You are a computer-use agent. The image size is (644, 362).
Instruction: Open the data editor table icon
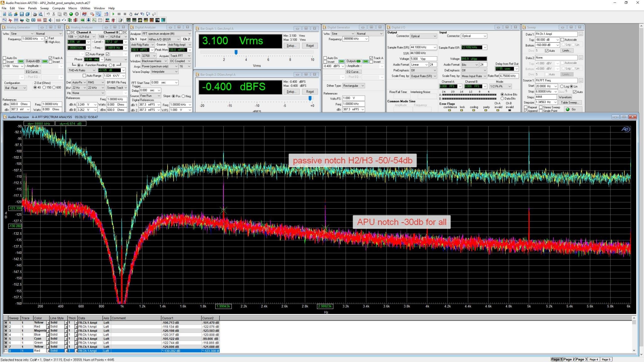(100, 20)
